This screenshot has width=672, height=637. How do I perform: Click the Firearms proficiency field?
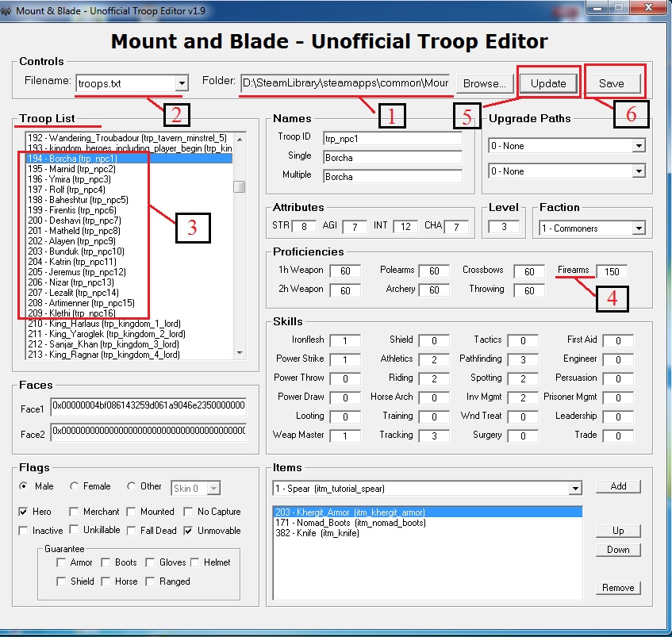click(612, 271)
